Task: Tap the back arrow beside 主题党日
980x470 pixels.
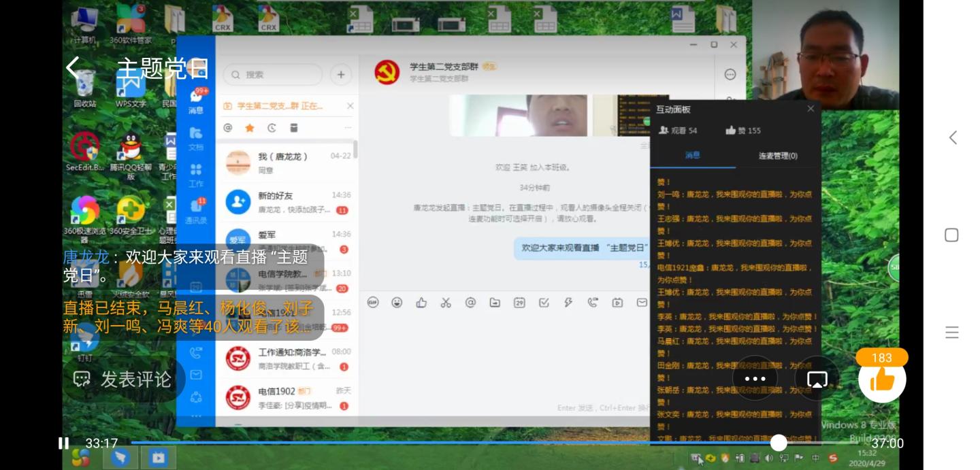Action: [x=73, y=67]
